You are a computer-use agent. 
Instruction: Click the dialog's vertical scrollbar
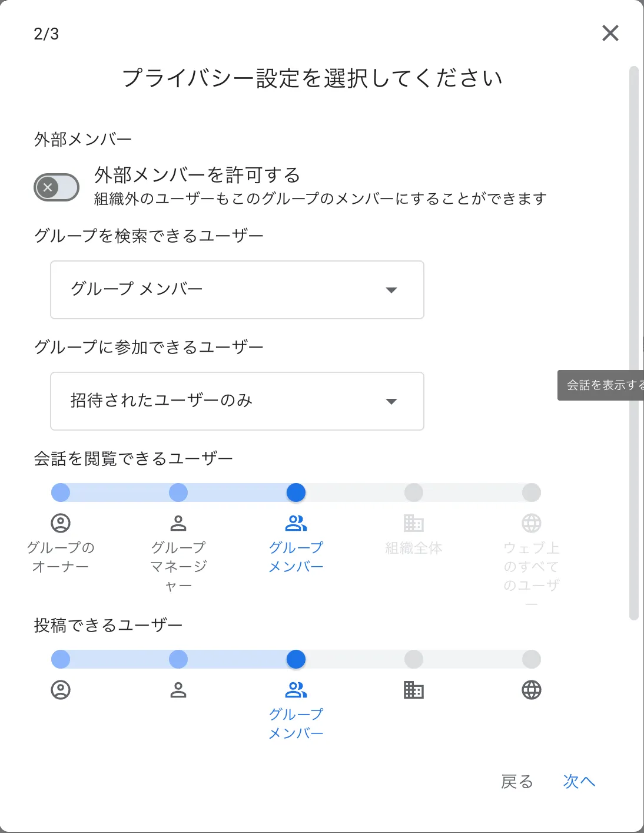point(634,343)
